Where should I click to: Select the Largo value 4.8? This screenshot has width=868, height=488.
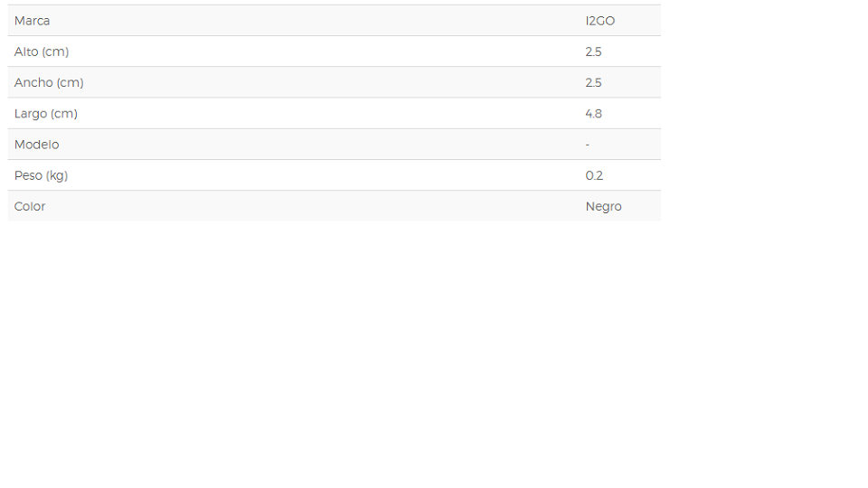(593, 114)
